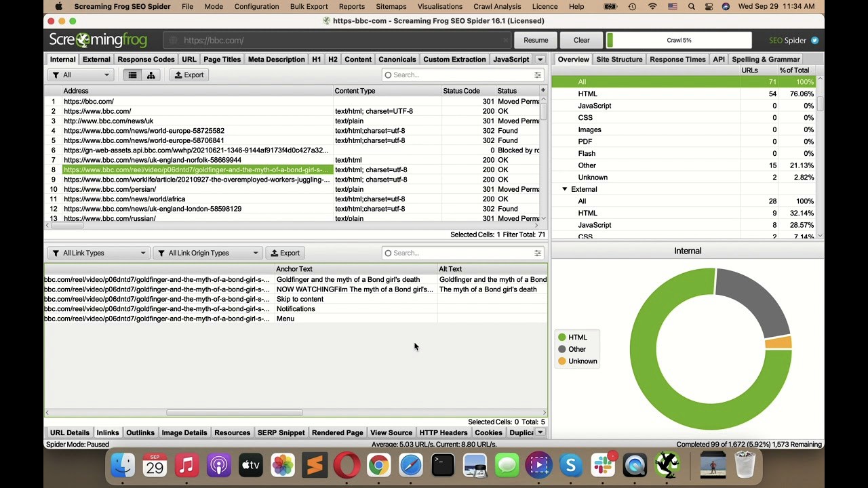Select the JavaScript row under Overview

click(x=685, y=106)
